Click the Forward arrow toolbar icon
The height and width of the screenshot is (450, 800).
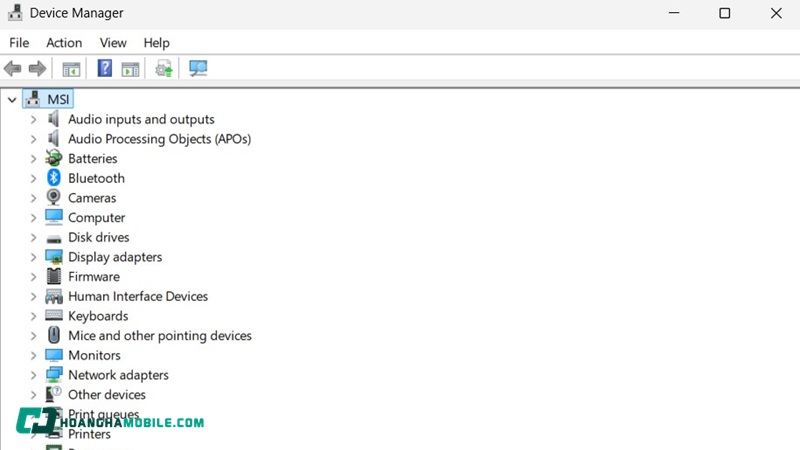37,68
